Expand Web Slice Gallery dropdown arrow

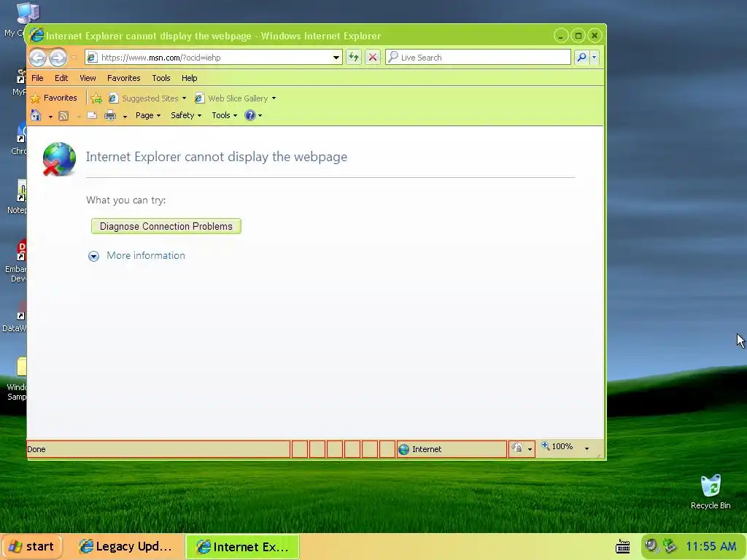tap(274, 98)
